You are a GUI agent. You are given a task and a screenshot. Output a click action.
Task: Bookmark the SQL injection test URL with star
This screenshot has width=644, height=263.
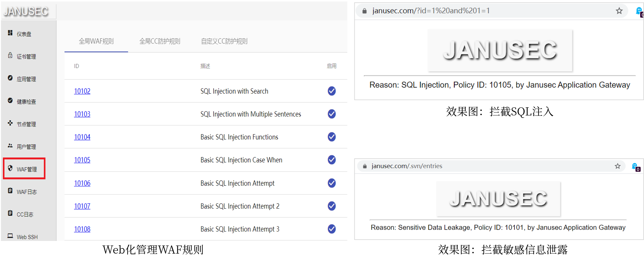[x=619, y=11]
